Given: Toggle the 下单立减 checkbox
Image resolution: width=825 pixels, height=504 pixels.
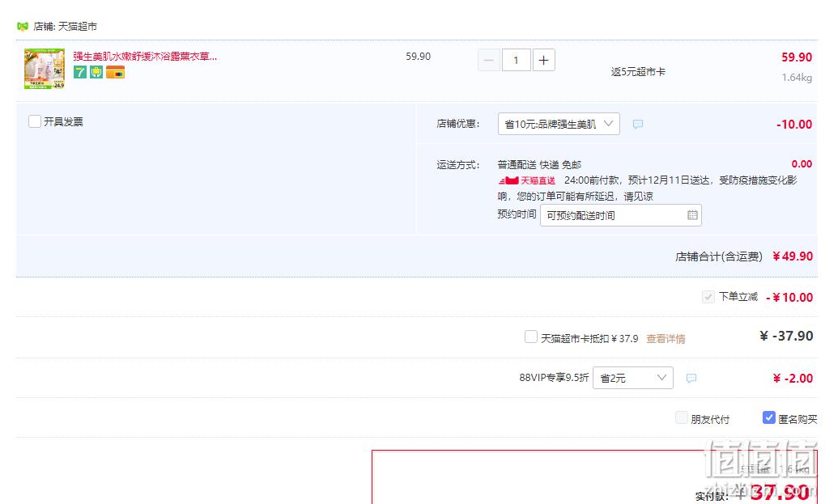Looking at the screenshot, I should click(708, 297).
